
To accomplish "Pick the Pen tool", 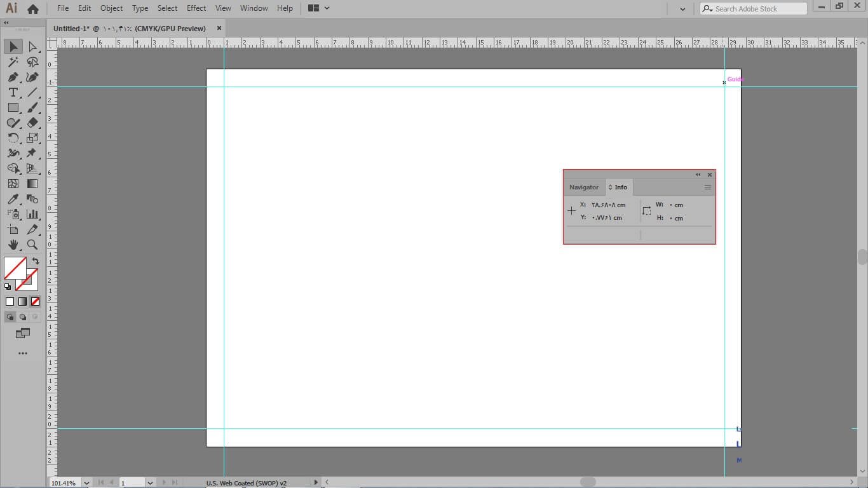I will pos(13,78).
